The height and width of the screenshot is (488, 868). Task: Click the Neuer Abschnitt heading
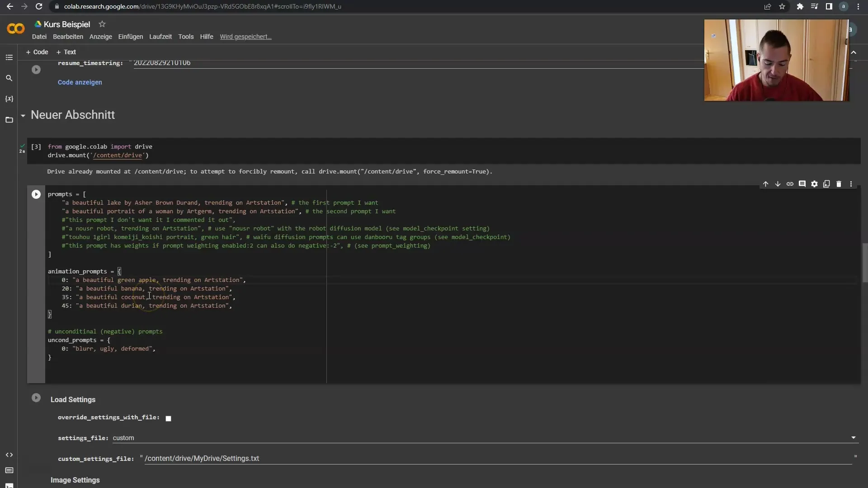tap(73, 115)
